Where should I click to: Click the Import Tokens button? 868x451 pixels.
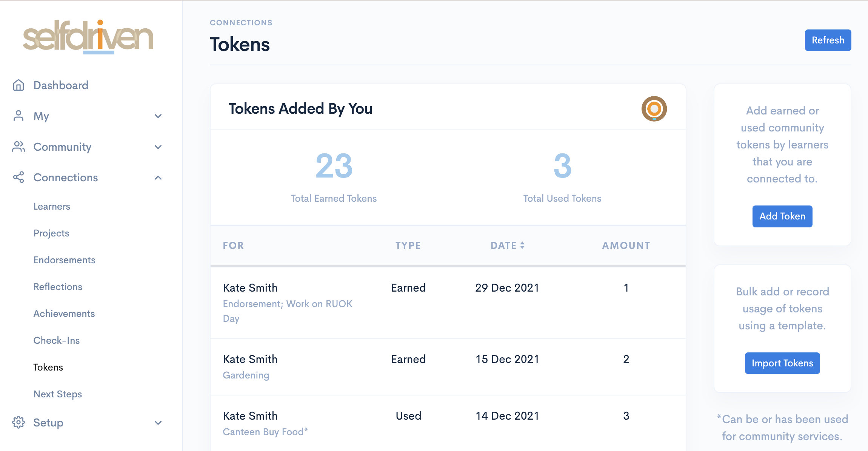click(x=782, y=363)
